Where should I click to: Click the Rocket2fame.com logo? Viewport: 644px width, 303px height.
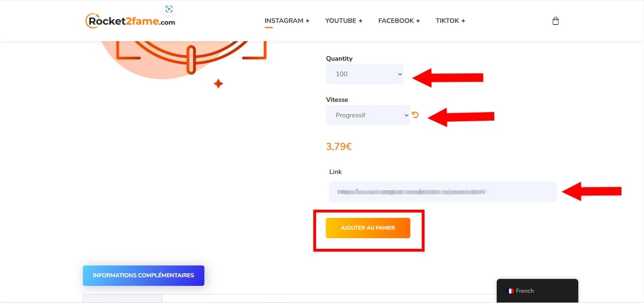pyautogui.click(x=130, y=20)
